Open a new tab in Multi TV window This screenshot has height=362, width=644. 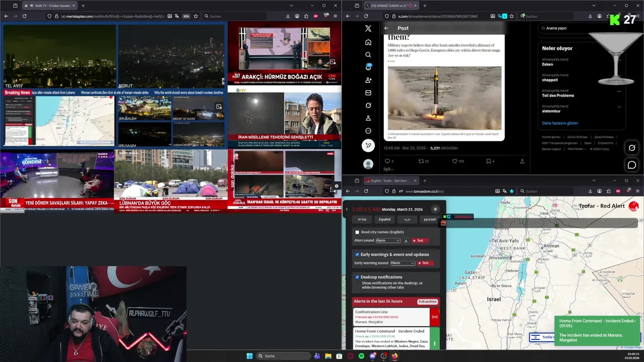pyautogui.click(x=83, y=6)
